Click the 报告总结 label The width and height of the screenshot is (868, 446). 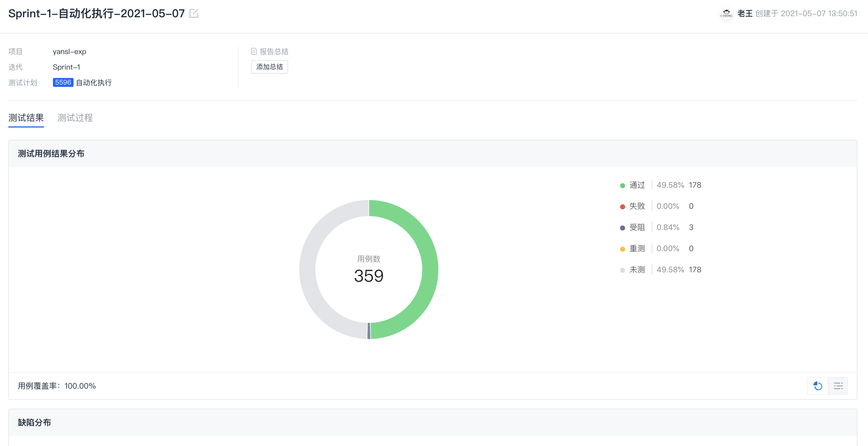(274, 52)
